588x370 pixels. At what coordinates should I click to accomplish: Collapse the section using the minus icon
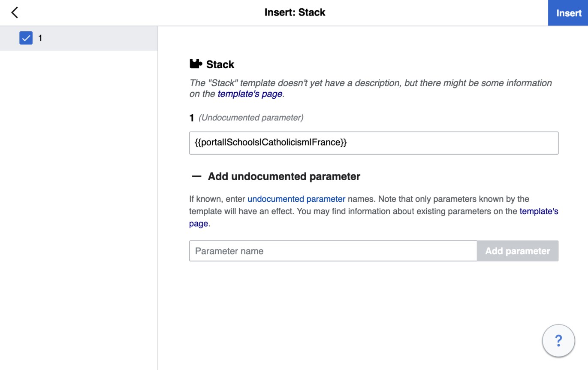click(196, 176)
